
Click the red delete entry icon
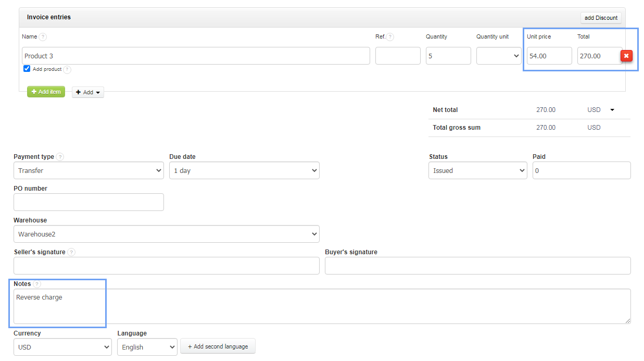(x=626, y=56)
